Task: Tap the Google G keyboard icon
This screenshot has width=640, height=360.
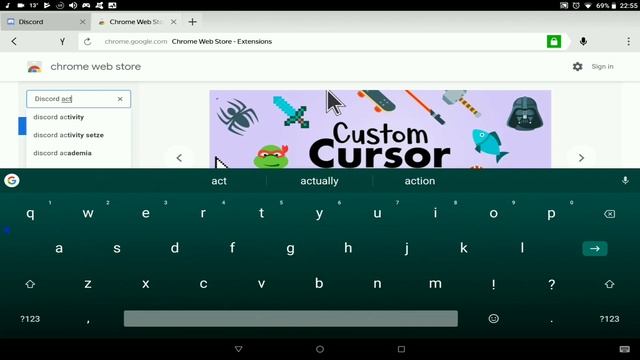Action: [12, 180]
